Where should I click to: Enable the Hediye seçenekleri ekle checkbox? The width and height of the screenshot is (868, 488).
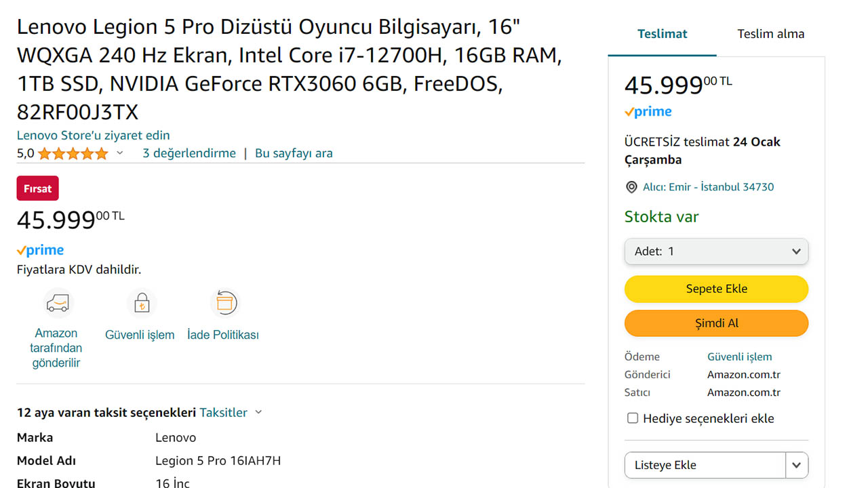633,418
